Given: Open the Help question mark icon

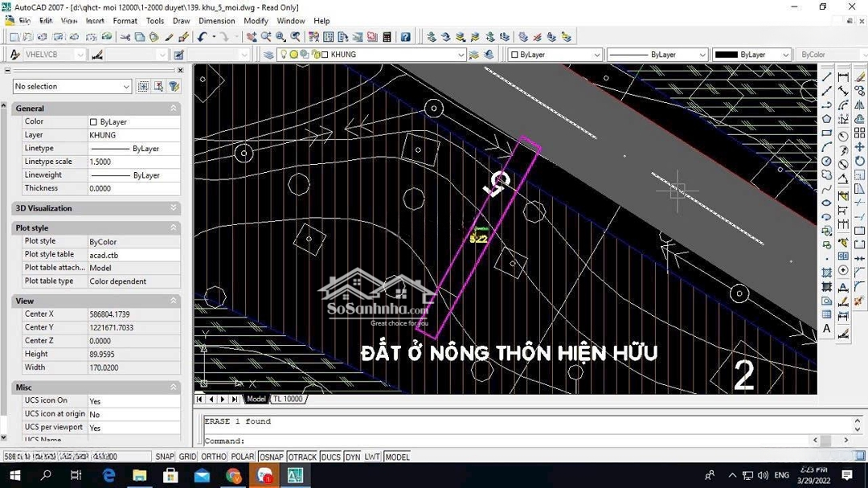Looking at the screenshot, I should (405, 37).
